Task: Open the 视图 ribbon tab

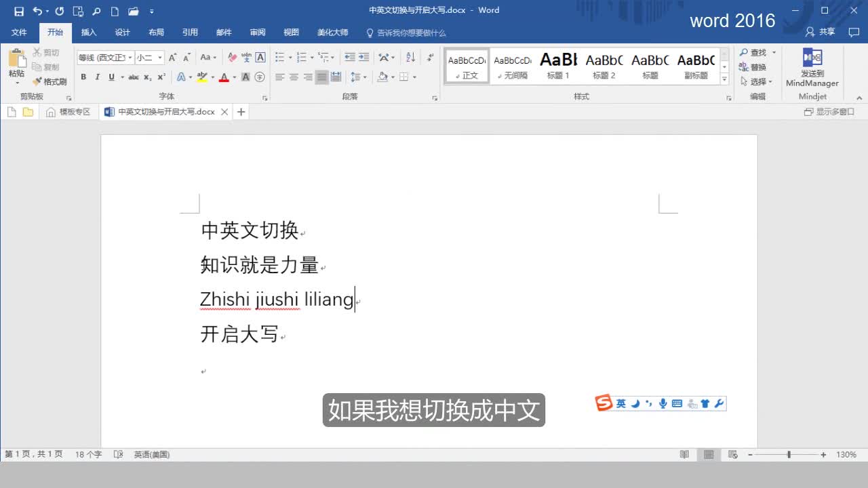Action: [291, 31]
